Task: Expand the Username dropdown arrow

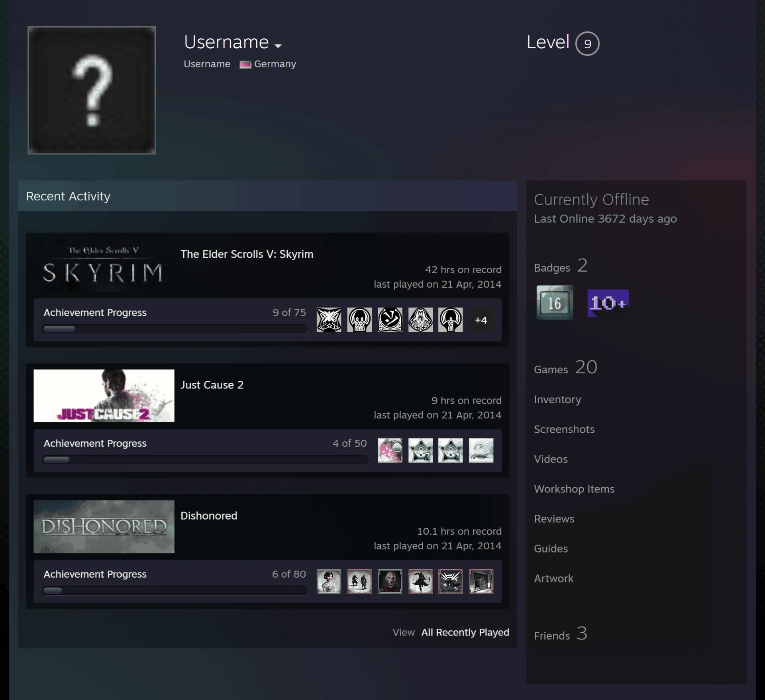Action: (x=278, y=46)
